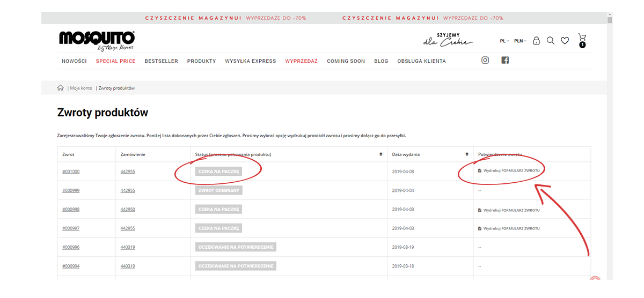Screen dimensions: 644x298
Task: Open order 440319 for return #000996
Action: (128, 247)
